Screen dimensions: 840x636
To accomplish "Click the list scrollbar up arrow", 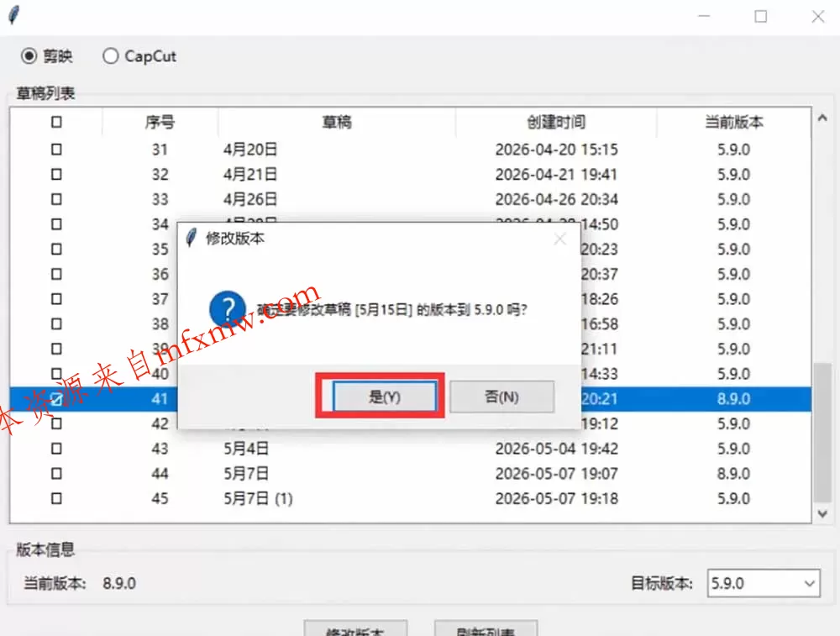I will pos(823,118).
